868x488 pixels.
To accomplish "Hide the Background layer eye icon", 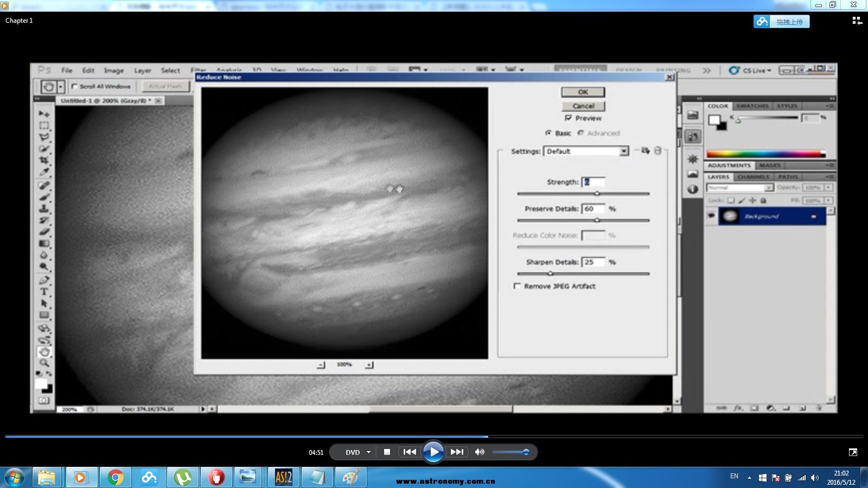I will [711, 216].
